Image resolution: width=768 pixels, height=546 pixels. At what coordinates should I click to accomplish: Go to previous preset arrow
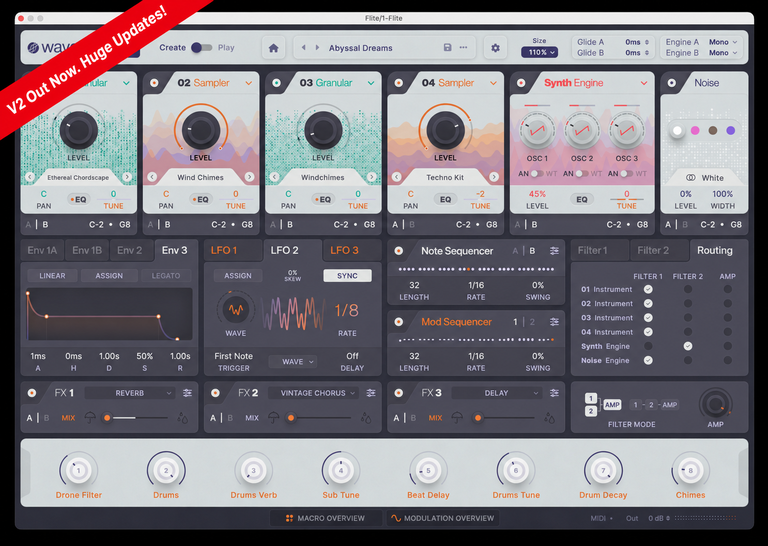point(304,47)
